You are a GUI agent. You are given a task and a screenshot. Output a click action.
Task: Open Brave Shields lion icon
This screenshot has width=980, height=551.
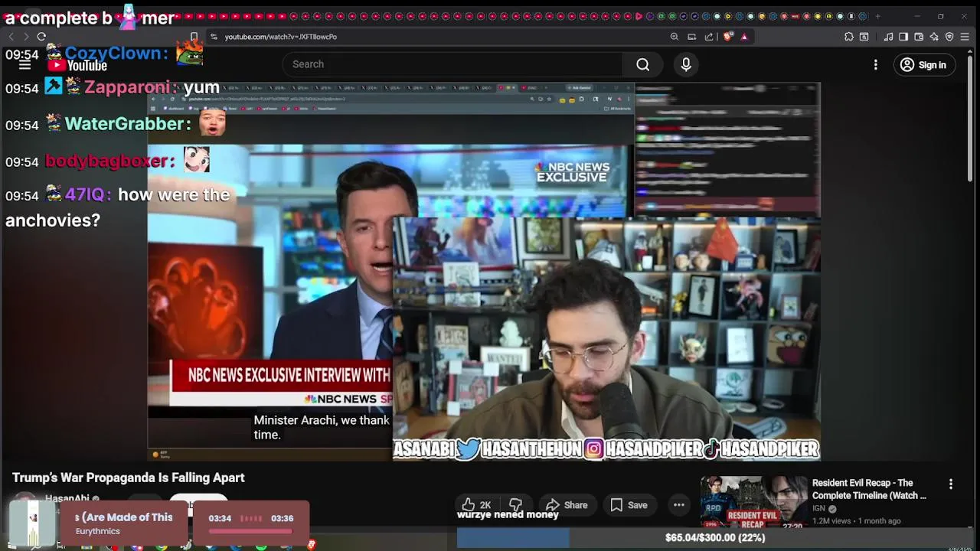(728, 37)
